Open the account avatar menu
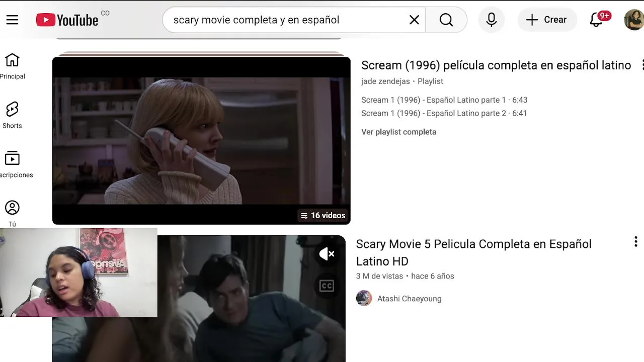Image resolution: width=644 pixels, height=362 pixels. pyautogui.click(x=633, y=20)
